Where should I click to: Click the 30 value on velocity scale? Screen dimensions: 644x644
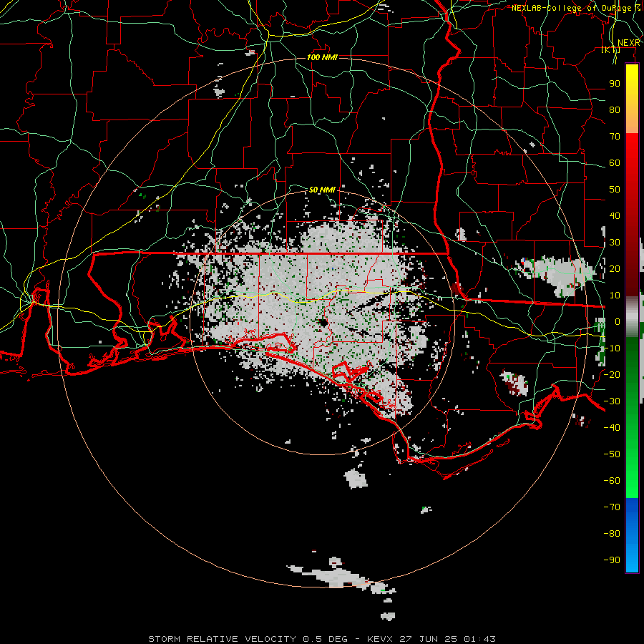tap(615, 243)
